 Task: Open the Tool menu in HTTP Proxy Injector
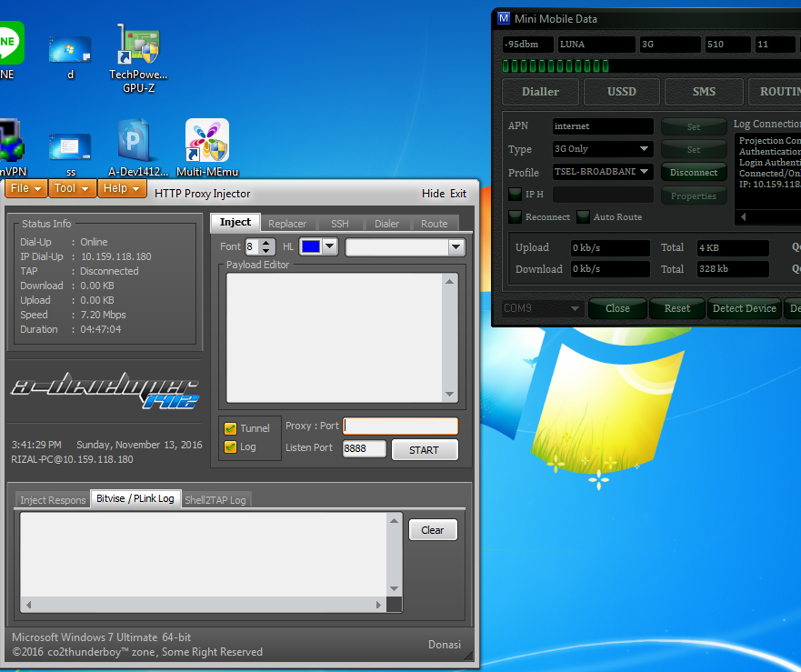pos(72,188)
